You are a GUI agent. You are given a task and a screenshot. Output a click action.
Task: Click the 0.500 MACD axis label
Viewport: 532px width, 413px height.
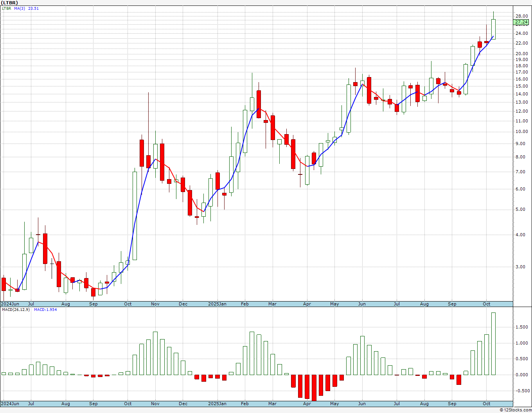tap(523, 359)
